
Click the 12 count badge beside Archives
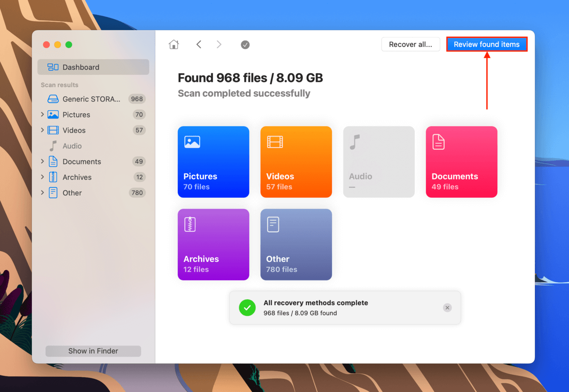click(140, 177)
